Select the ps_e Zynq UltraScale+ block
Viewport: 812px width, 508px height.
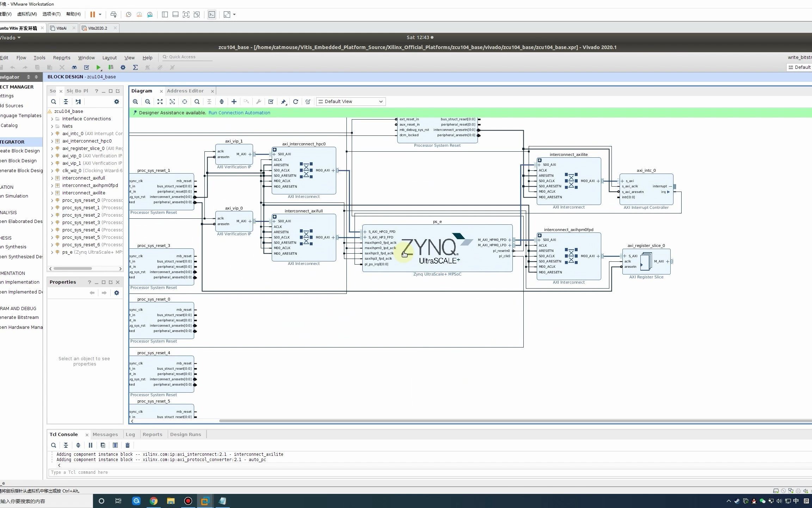pyautogui.click(x=437, y=248)
